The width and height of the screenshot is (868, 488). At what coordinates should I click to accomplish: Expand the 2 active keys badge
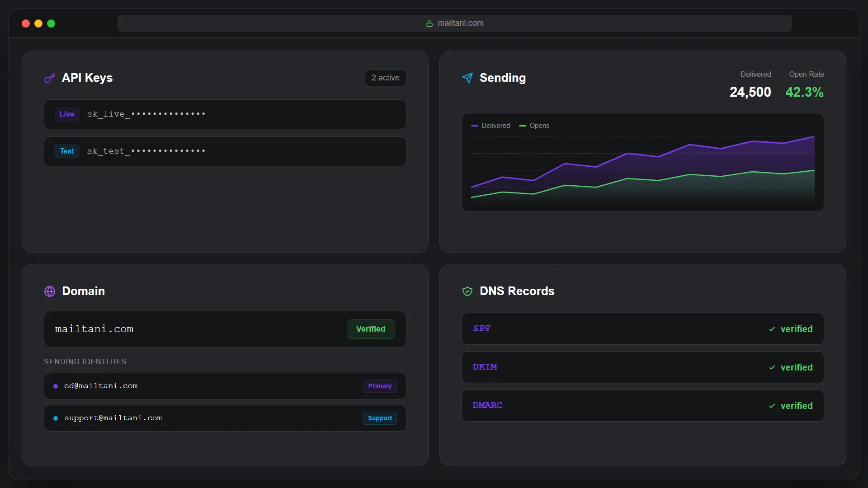[385, 78]
